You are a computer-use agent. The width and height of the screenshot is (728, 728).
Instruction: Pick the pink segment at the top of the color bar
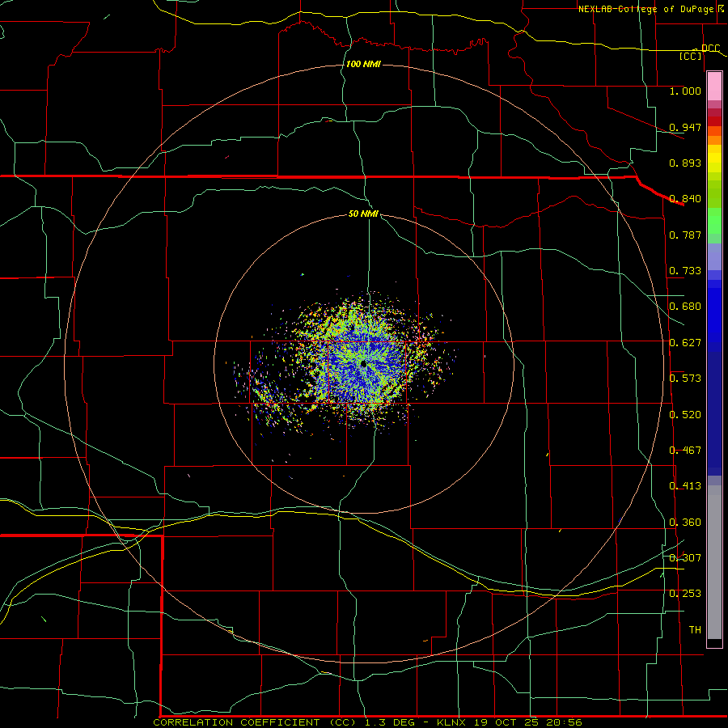point(714,87)
